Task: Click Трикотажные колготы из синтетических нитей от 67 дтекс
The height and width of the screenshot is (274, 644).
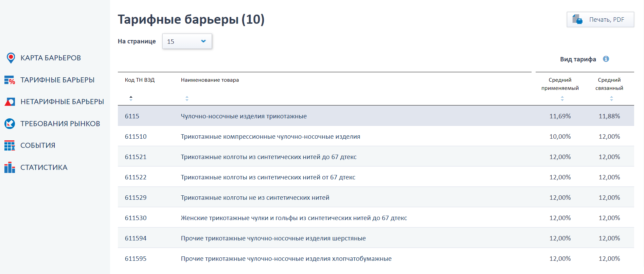Action: [268, 177]
